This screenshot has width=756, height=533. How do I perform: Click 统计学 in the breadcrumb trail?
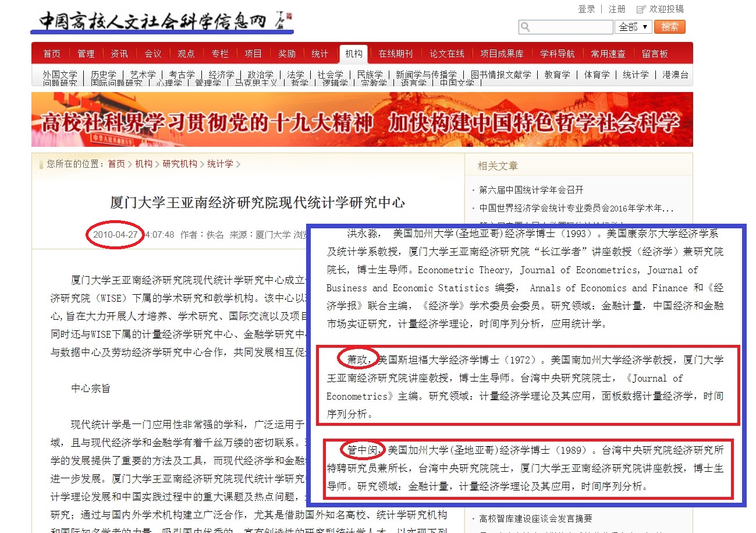click(220, 164)
